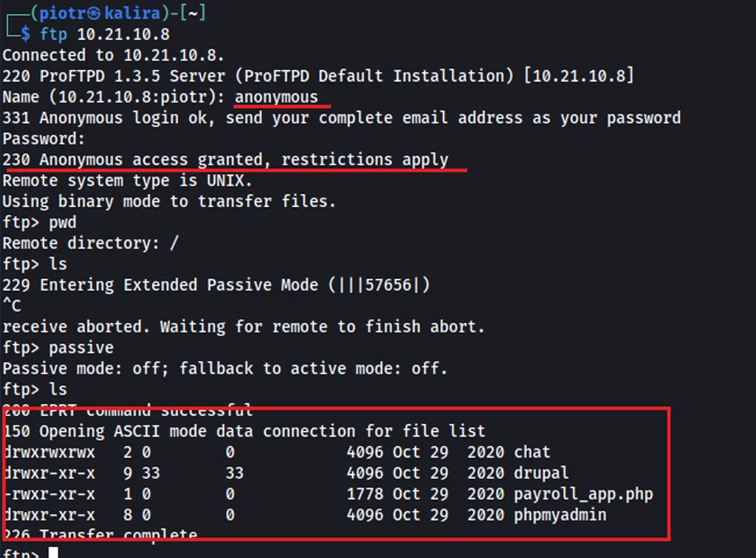Click the "150 Opening ASCII mode" line
This screenshot has width=756, height=558.
pos(244,431)
